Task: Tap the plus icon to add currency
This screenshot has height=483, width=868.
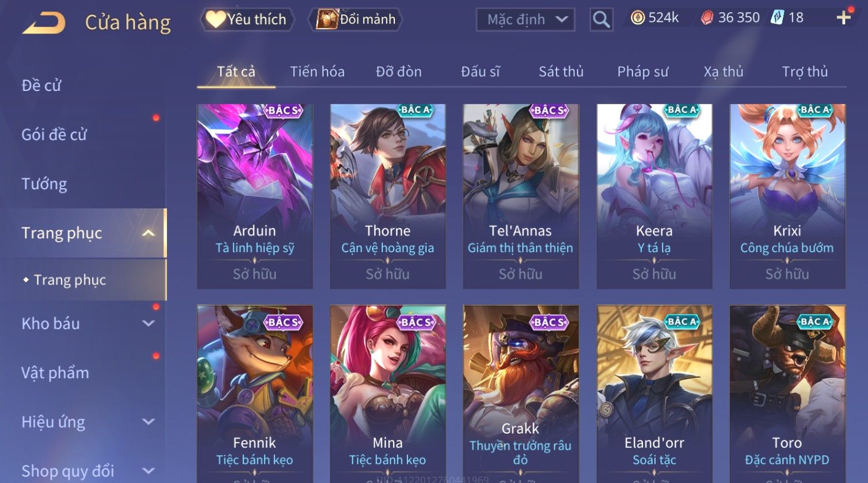Action: pyautogui.click(x=843, y=18)
